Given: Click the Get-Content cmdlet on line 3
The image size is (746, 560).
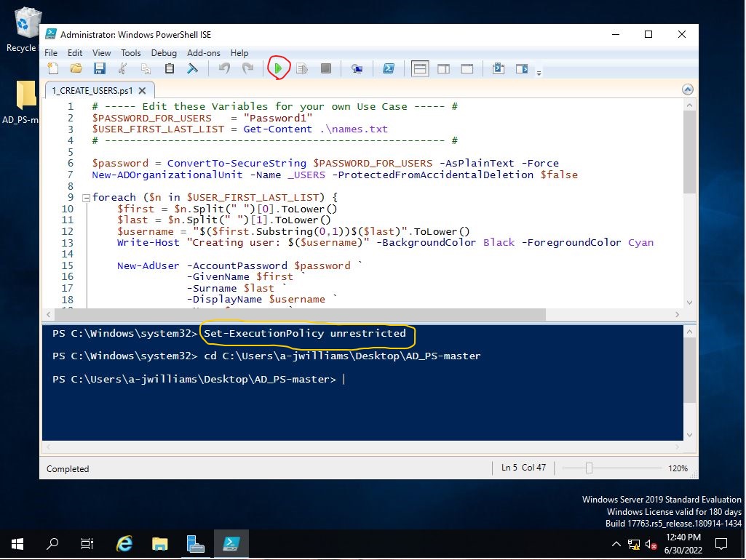Looking at the screenshot, I should (x=277, y=129).
